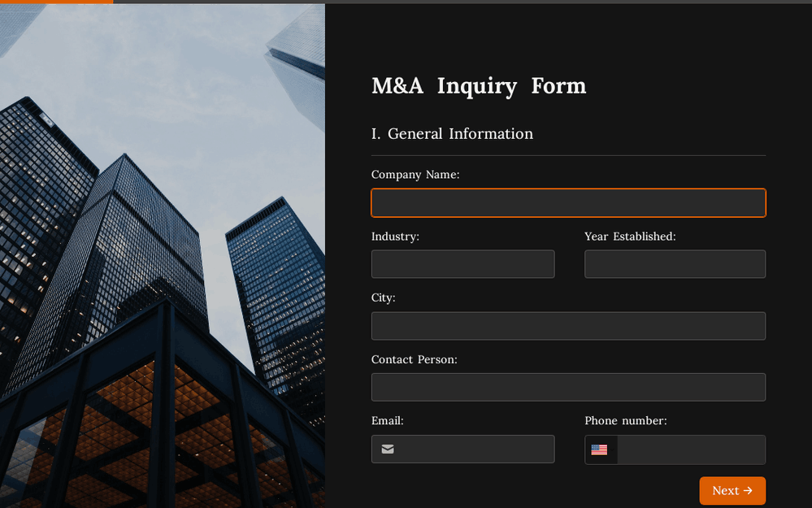This screenshot has height=508, width=812.
Task: Click into the Year Established field
Action: coord(675,264)
